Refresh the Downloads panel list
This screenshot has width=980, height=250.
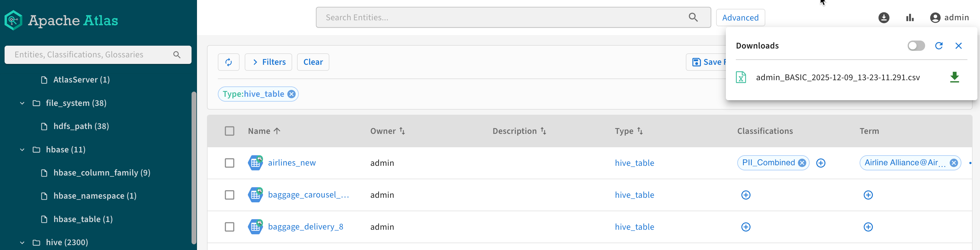[x=939, y=46]
